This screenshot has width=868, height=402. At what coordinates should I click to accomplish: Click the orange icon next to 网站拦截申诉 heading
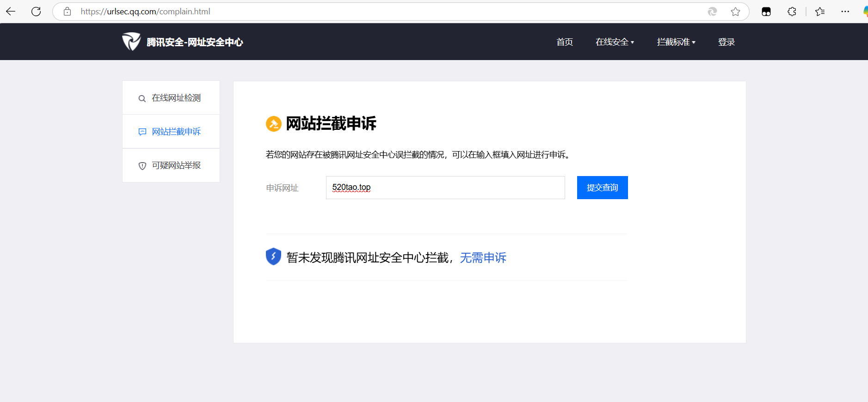(274, 124)
